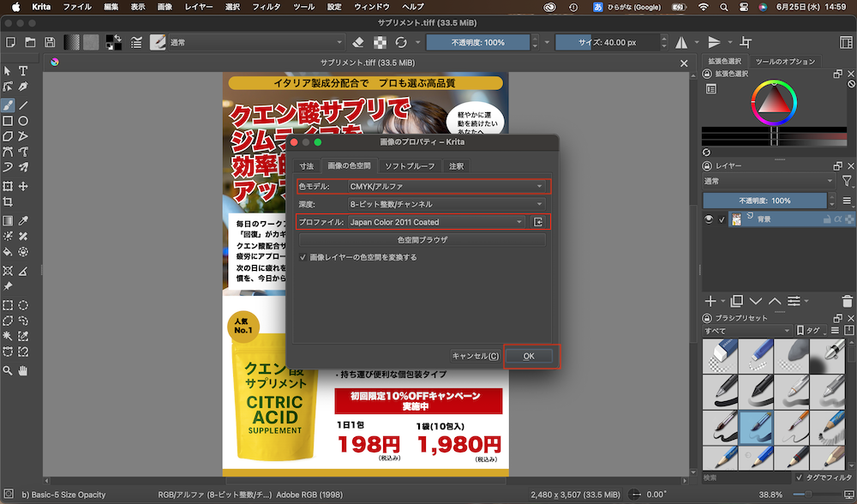
Task: Open brush preset すべて tag dropdown
Action: click(x=746, y=331)
